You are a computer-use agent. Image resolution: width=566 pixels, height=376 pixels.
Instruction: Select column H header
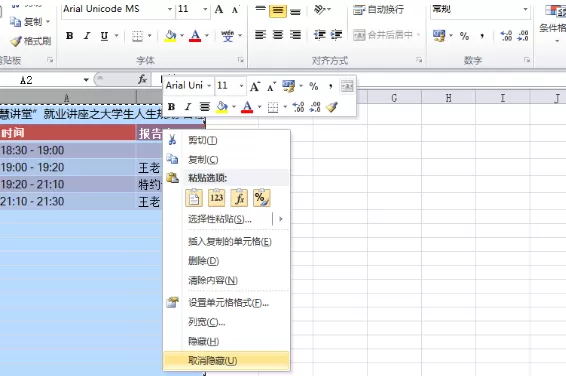pyautogui.click(x=448, y=98)
